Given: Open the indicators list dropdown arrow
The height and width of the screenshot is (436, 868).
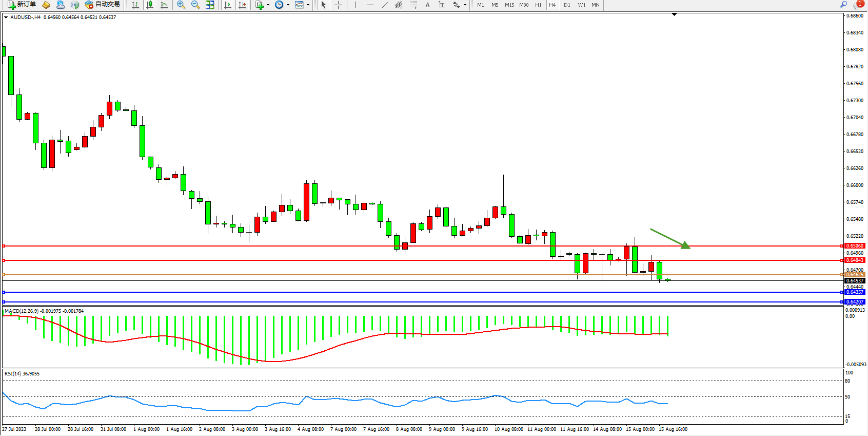Looking at the screenshot, I should click(x=268, y=5).
